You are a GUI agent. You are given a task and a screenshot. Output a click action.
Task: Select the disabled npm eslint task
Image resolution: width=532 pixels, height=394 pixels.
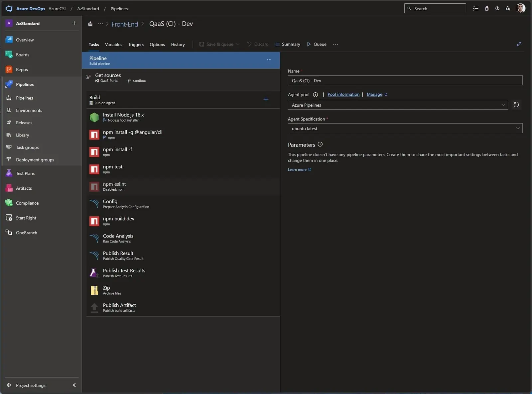[183, 186]
